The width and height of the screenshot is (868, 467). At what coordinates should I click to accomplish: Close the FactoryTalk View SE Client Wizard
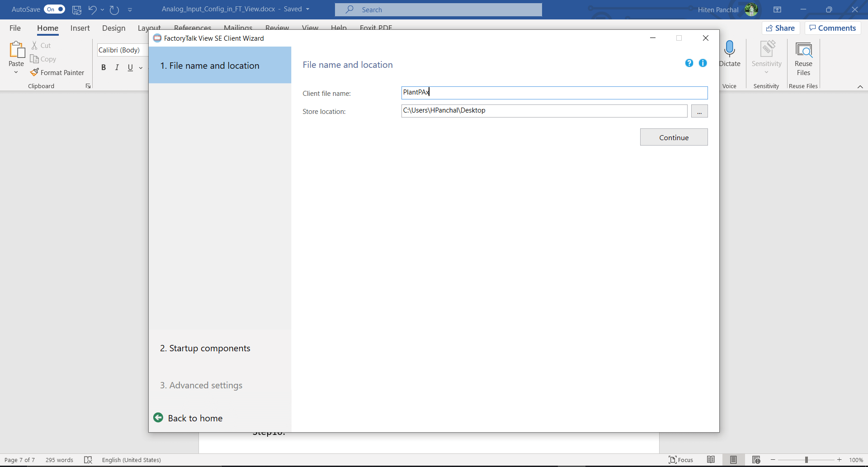point(705,38)
